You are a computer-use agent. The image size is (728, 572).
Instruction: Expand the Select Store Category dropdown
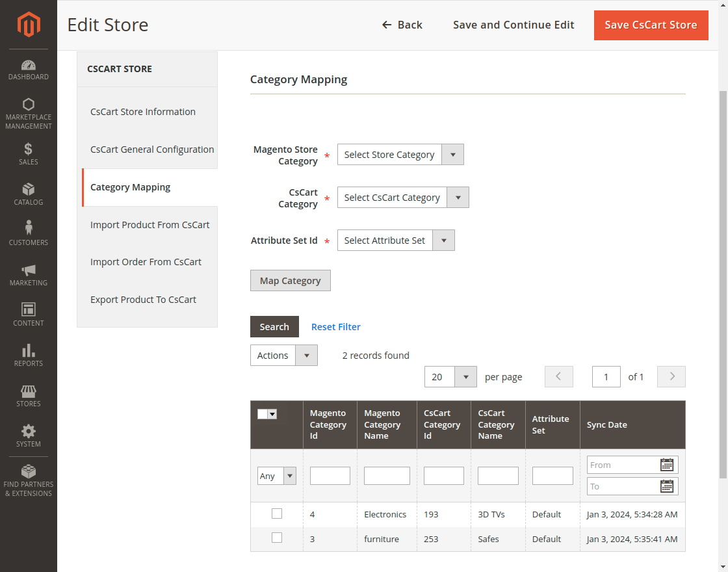(400, 155)
